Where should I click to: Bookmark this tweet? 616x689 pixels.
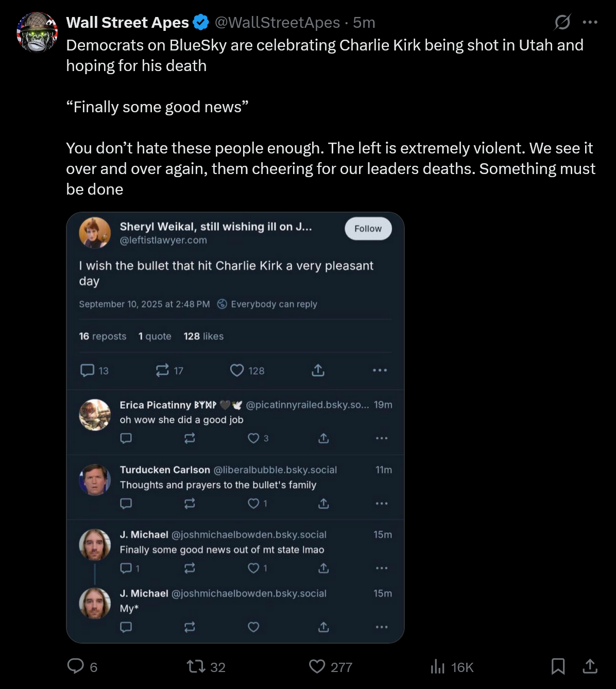click(558, 666)
